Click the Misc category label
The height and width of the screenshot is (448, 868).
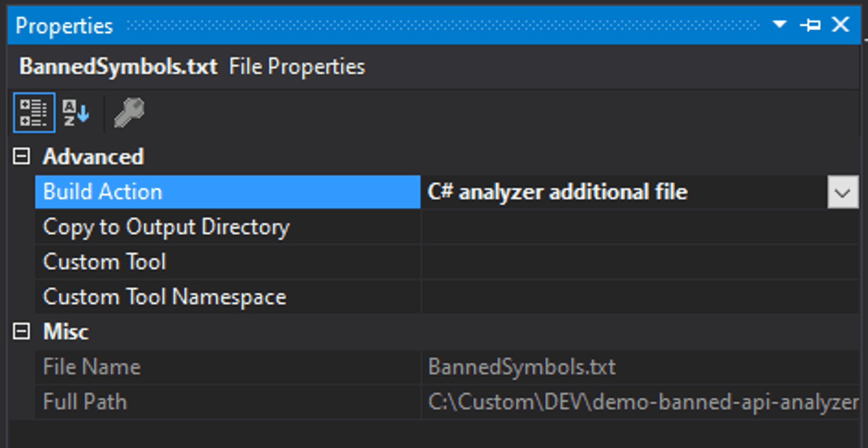pyautogui.click(x=65, y=331)
